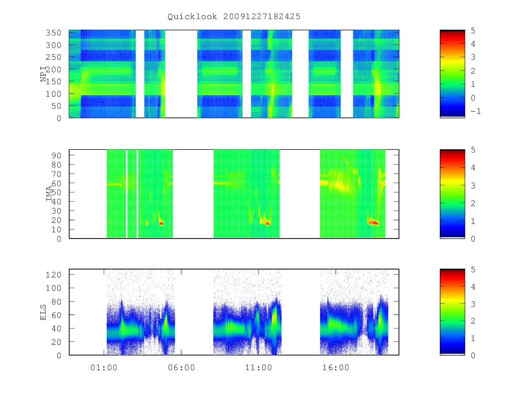Click inside the NPI spectrogram panel
Image resolution: width=532 pixels, height=399 pixels.
tap(234, 74)
